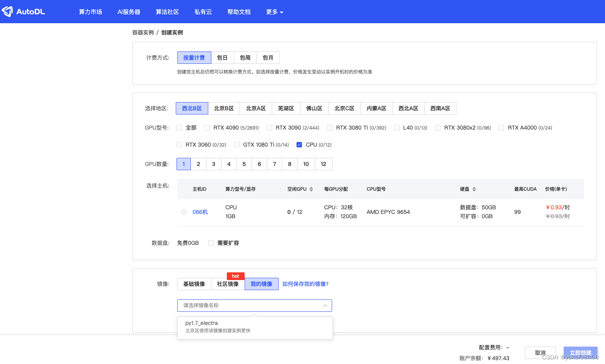Choose region 西南A区
This screenshot has height=364, width=605.
tap(440, 108)
